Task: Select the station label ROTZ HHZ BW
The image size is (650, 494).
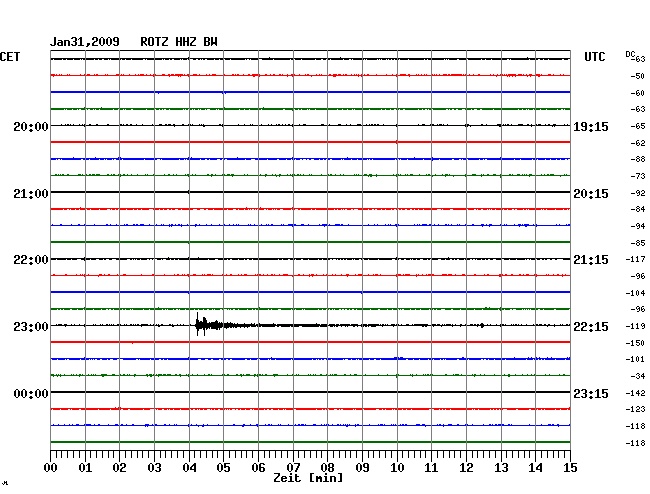Action: click(179, 42)
